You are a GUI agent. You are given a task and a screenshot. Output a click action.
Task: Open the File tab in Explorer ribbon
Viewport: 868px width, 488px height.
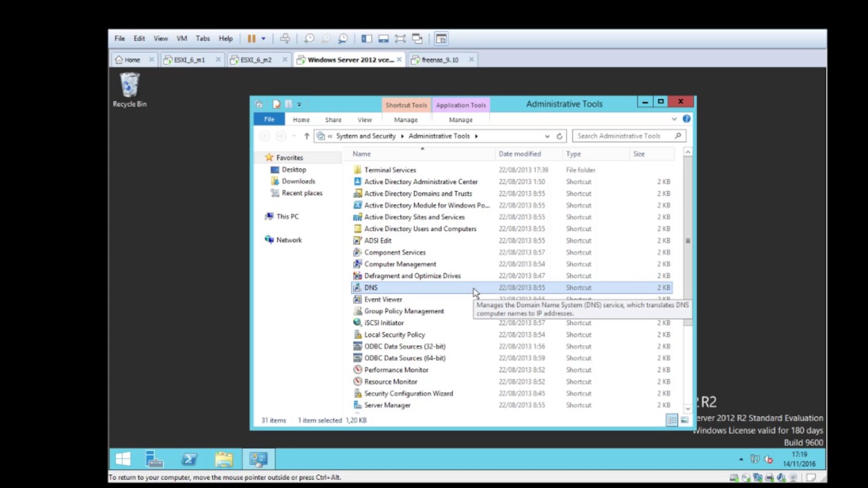coord(269,120)
